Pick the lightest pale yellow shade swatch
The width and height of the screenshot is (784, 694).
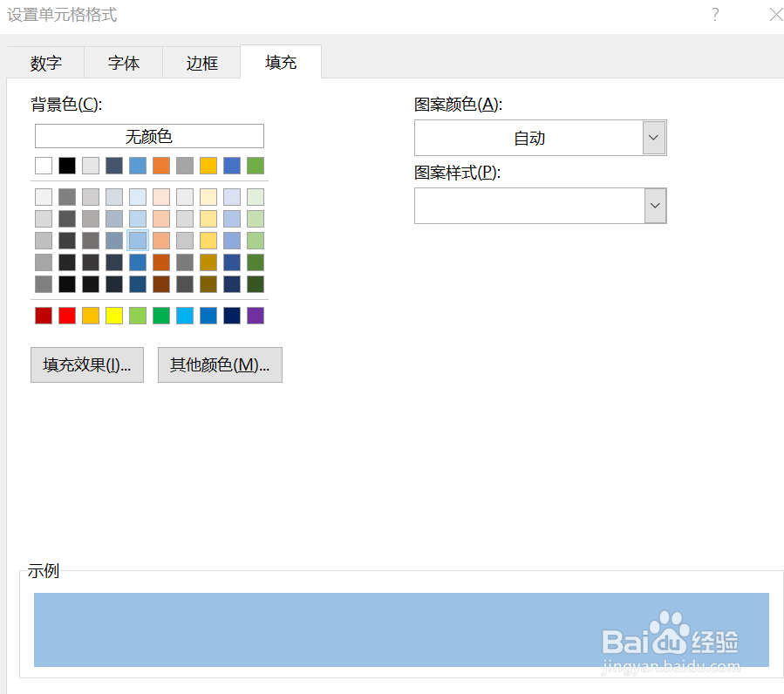pos(208,197)
